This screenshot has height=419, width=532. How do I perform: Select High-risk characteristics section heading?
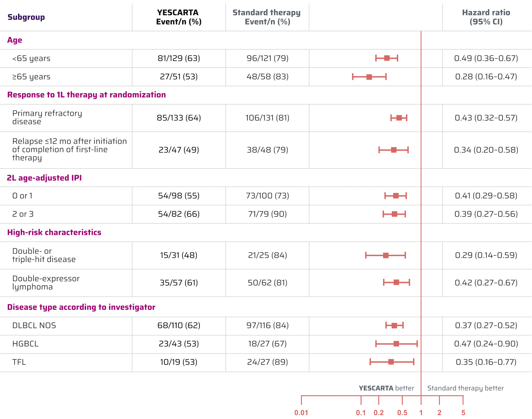(x=54, y=232)
